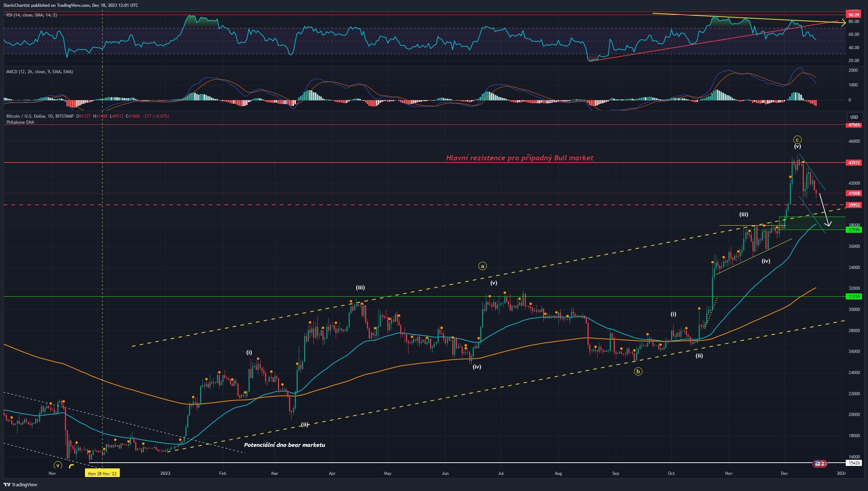Image resolution: width=868 pixels, height=491 pixels.
Task: Click the RSI (14, close, SMA, 14, 2) indicator title
Action: (x=32, y=15)
